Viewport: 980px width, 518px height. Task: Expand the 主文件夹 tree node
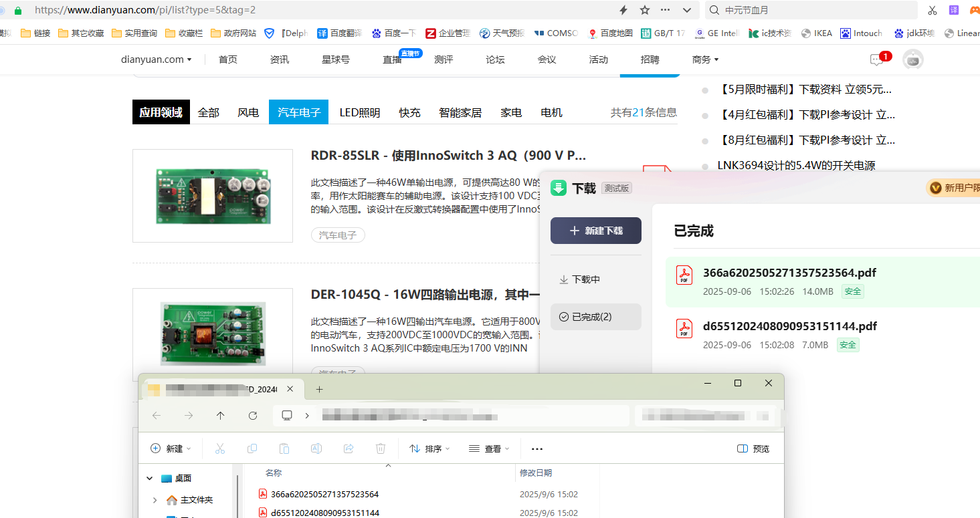click(155, 500)
